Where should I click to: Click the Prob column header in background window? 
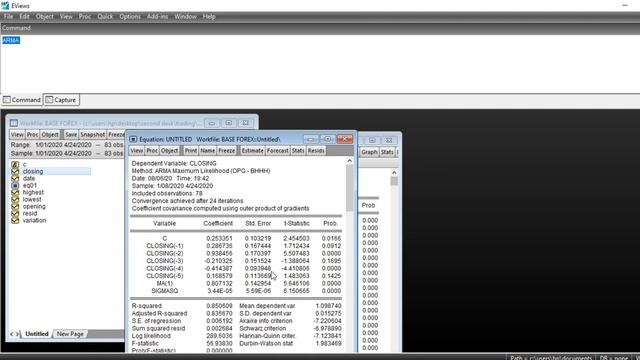(x=368, y=205)
